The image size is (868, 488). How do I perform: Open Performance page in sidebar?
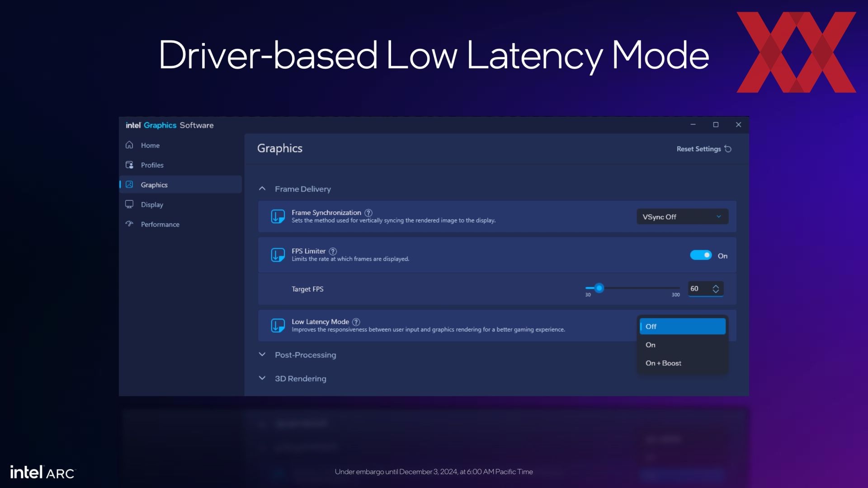(181, 224)
